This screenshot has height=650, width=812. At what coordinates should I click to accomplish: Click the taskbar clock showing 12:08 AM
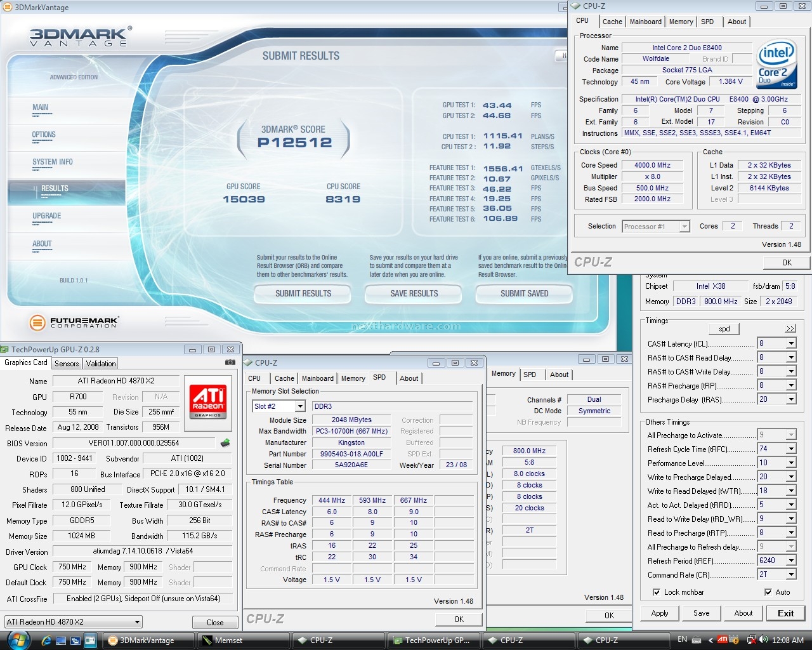pyautogui.click(x=789, y=640)
